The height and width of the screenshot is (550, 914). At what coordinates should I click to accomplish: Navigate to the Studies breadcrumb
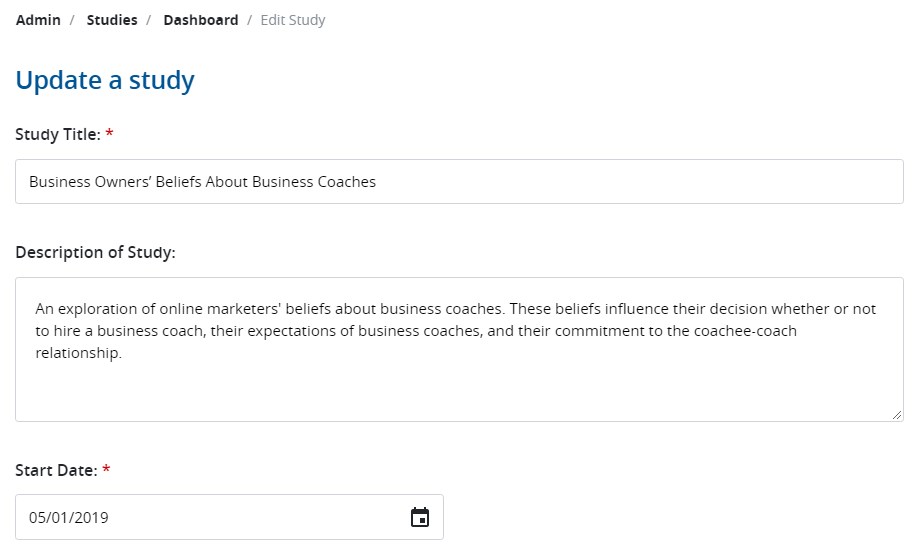tap(112, 20)
